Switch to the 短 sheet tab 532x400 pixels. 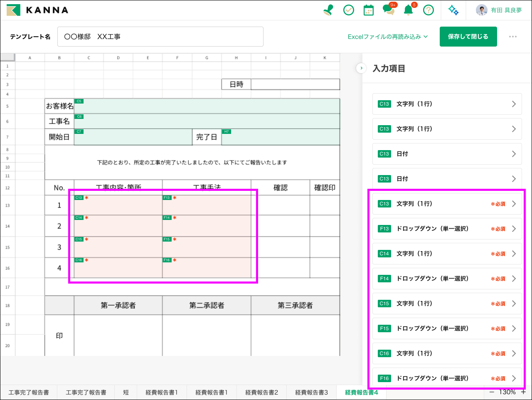coord(126,392)
